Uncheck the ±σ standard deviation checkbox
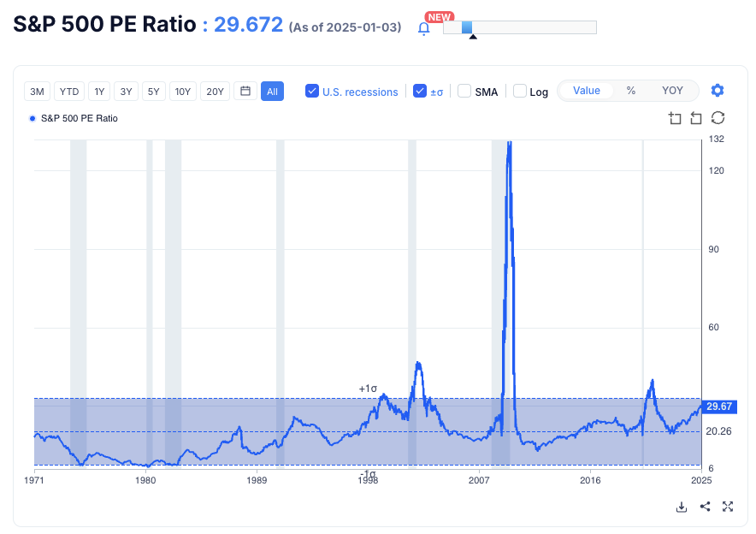Viewport: 756px width, 534px height. pyautogui.click(x=420, y=91)
